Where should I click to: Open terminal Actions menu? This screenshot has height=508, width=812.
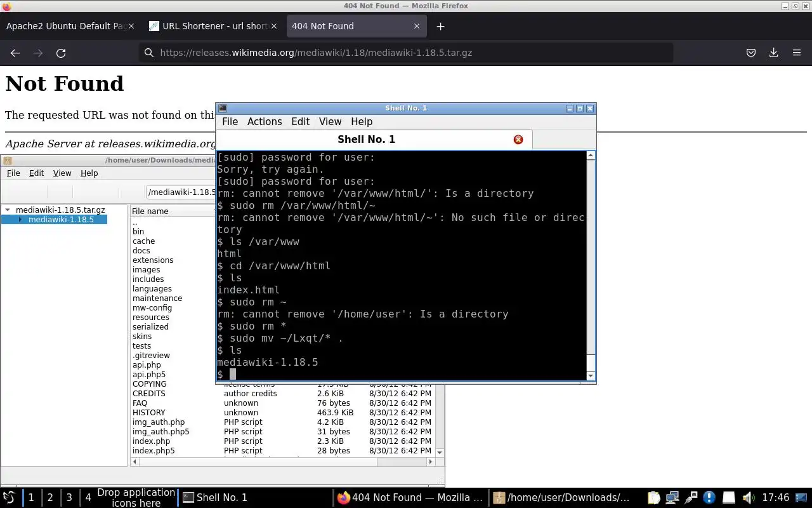265,121
